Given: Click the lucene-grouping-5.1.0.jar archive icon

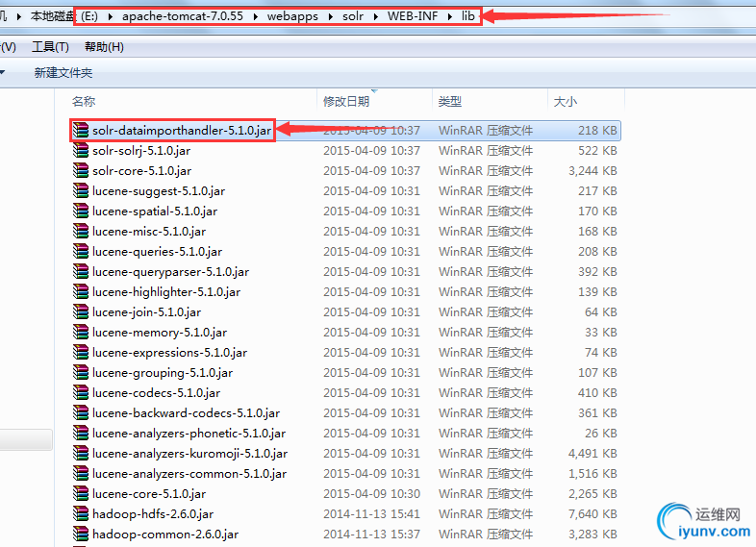Looking at the screenshot, I should pos(81,373).
